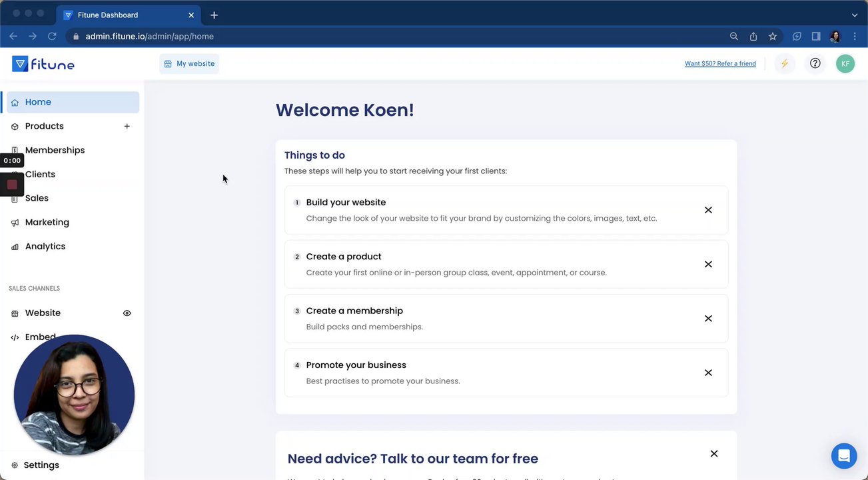The image size is (868, 480).
Task: Click the My website button
Action: tap(189, 64)
